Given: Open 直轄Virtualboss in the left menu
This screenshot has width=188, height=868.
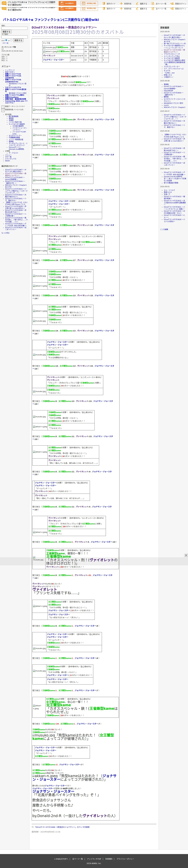Looking at the screenshot, I should (x=12, y=97).
